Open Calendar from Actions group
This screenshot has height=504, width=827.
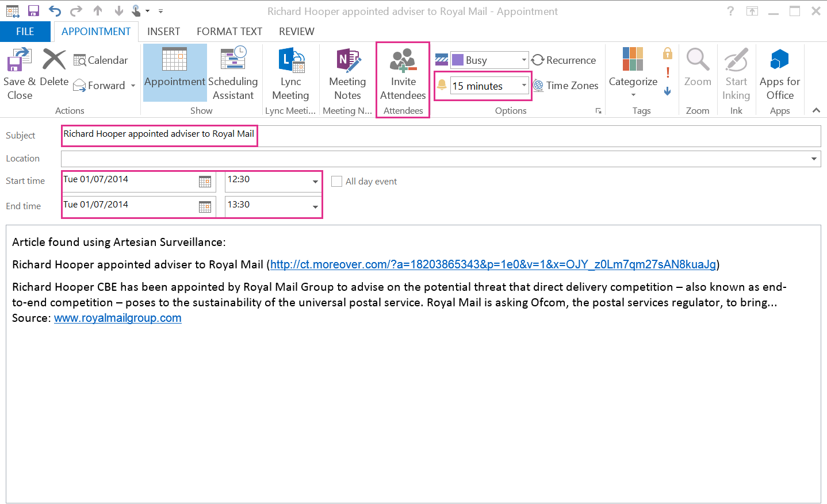[x=101, y=60]
